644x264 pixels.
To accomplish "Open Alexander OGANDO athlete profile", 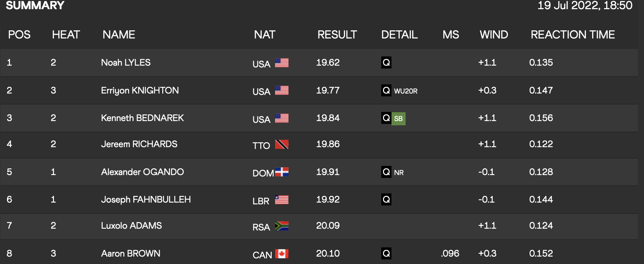I will click(142, 172).
